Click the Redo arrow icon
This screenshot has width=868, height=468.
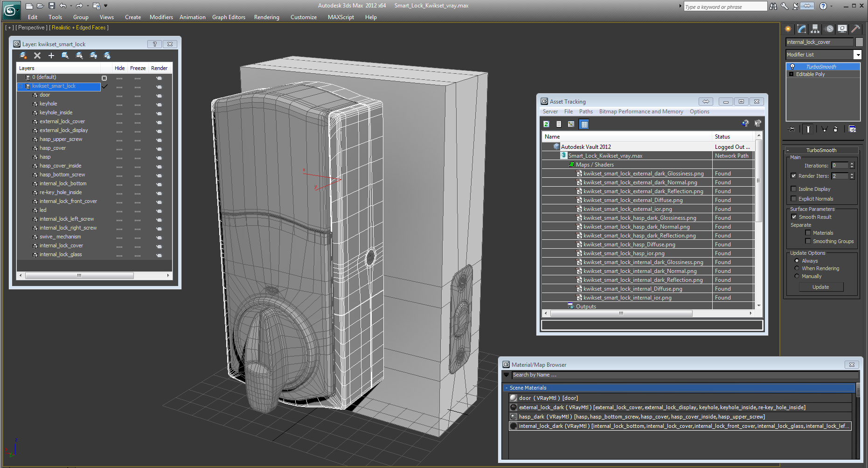[79, 6]
